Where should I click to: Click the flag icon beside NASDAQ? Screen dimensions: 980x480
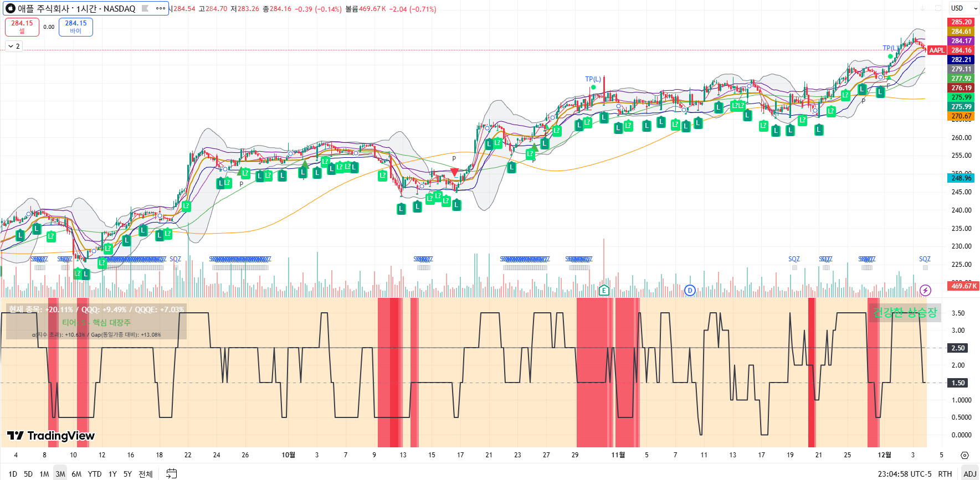tap(145, 8)
